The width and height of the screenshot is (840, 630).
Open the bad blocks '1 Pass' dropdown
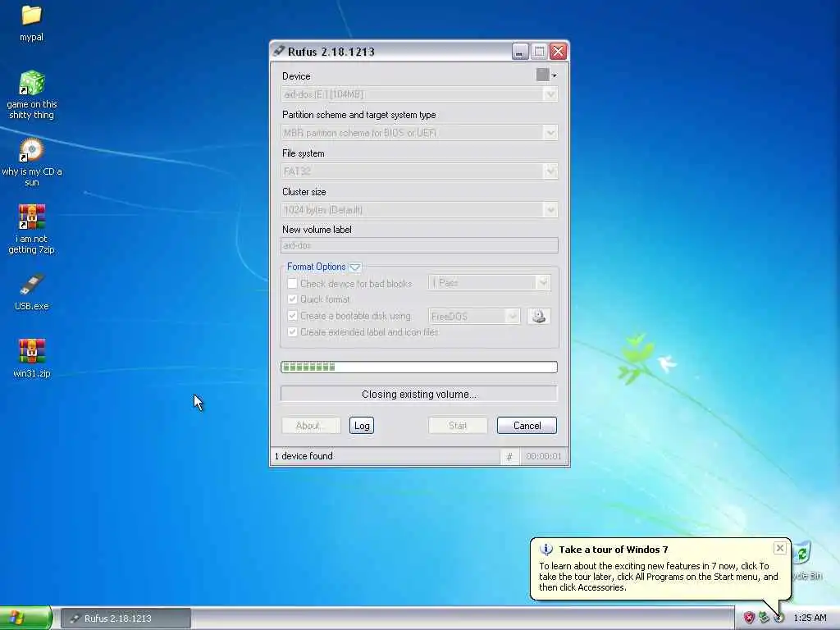point(489,282)
